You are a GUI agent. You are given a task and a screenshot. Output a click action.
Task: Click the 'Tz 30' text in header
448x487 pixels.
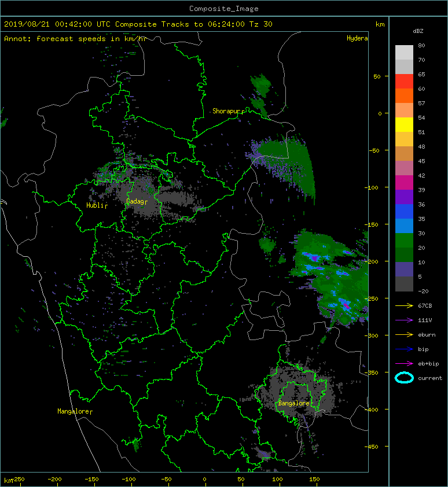(x=261, y=24)
